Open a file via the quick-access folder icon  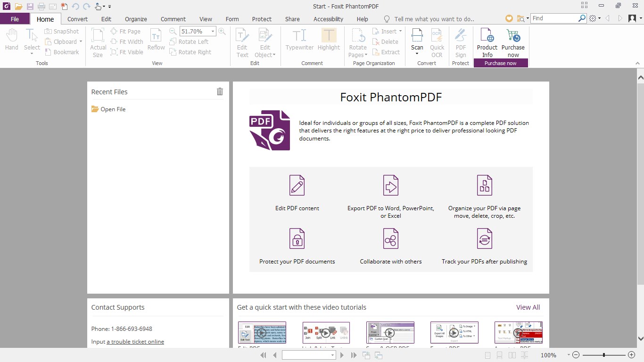coord(18,7)
